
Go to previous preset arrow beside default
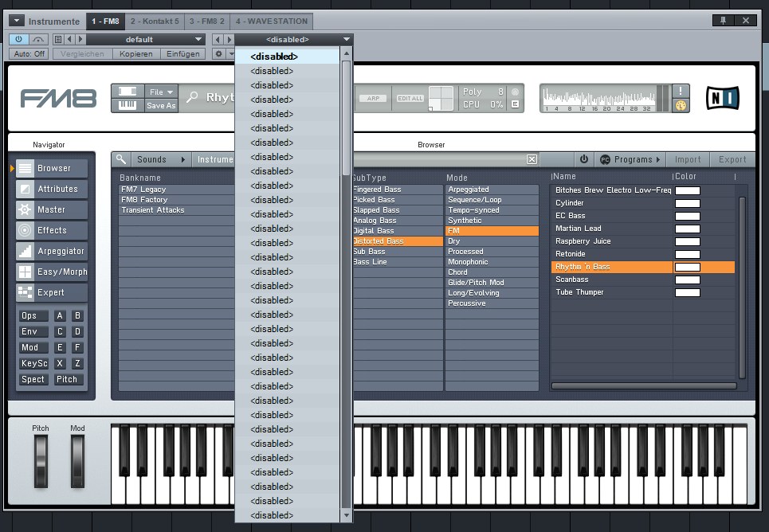[x=69, y=39]
